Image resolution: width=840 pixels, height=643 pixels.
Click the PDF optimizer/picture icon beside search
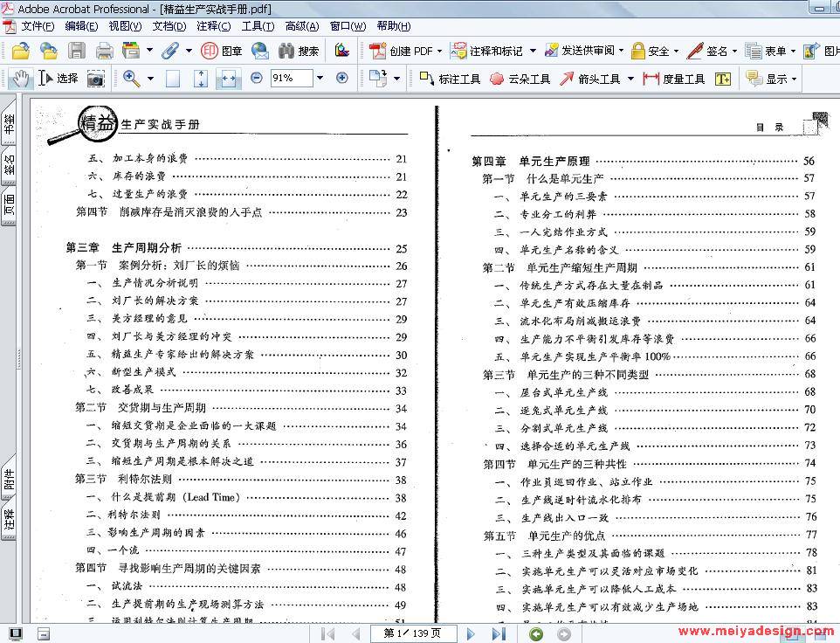click(x=341, y=51)
